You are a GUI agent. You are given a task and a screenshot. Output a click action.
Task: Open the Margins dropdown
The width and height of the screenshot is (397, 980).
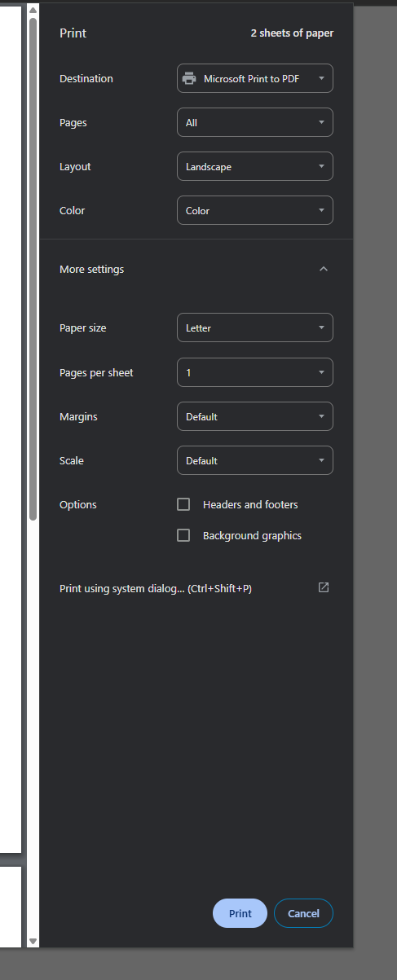255,416
